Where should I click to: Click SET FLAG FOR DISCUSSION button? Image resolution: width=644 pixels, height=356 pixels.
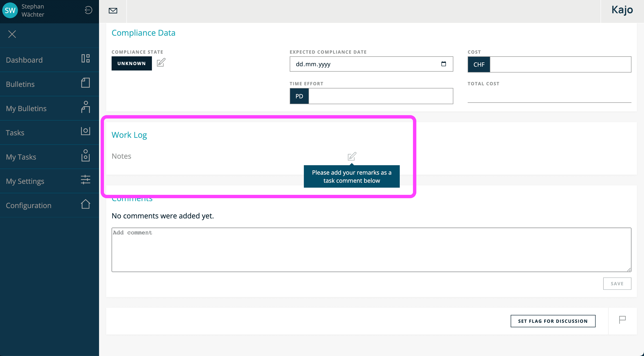[x=553, y=321]
